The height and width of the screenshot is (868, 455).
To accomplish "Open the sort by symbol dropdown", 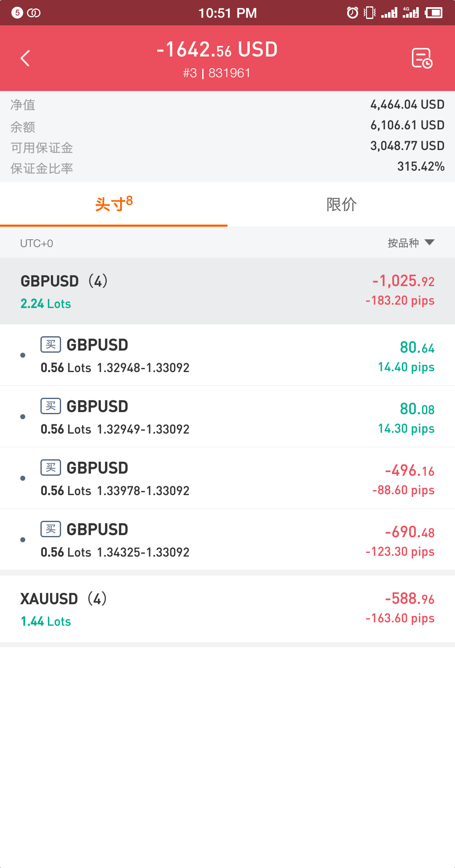I will (411, 243).
